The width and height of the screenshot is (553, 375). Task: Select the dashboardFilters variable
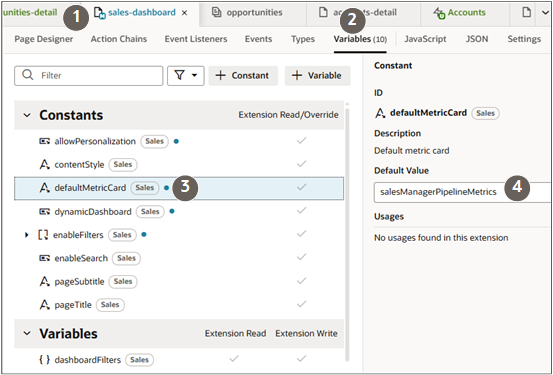(87, 360)
